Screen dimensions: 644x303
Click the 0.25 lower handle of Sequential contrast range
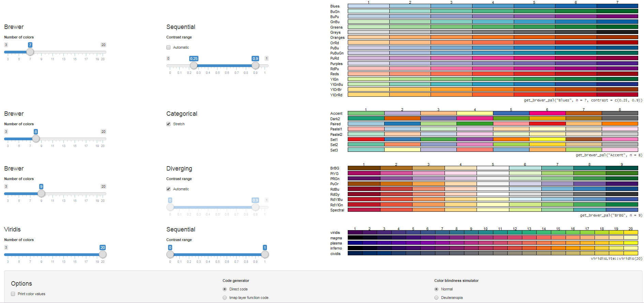click(x=194, y=66)
